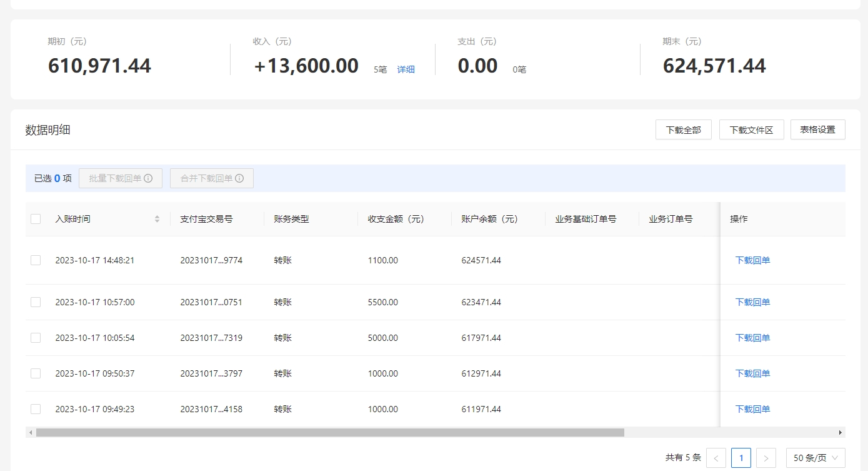Click the 下载全部 button
The width and height of the screenshot is (868, 471).
click(x=683, y=129)
